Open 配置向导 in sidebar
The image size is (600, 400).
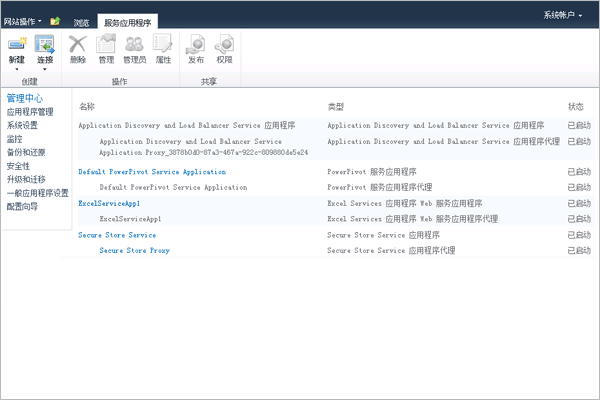(x=22, y=206)
